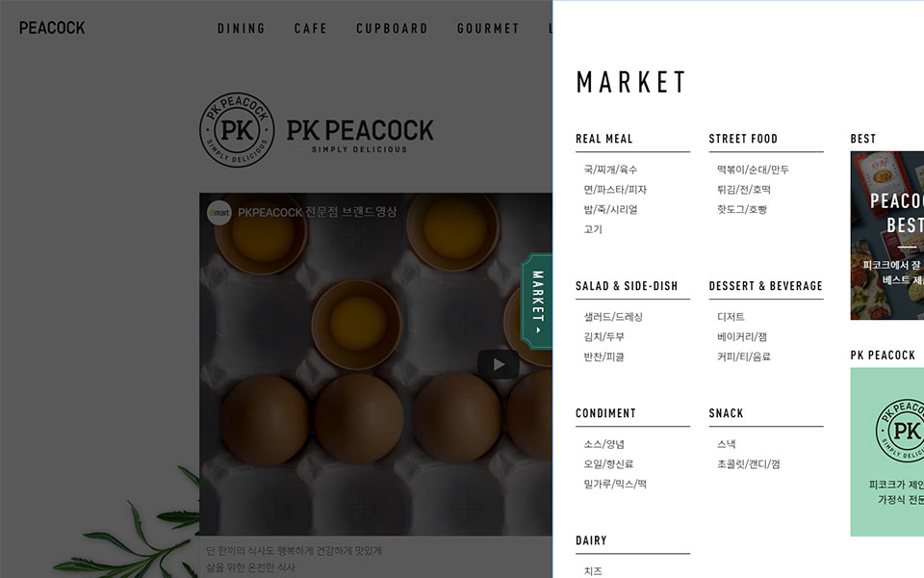Select 초콜릿/캔디/껌 under Snack

click(749, 464)
